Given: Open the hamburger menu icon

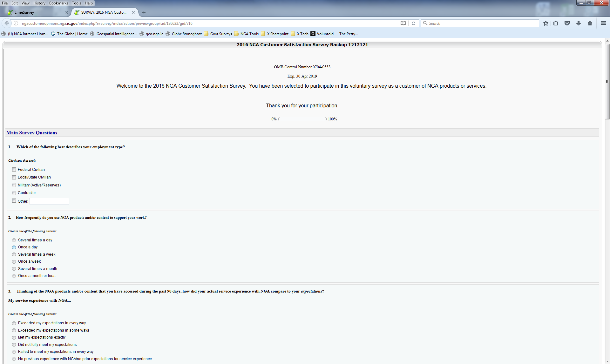Looking at the screenshot, I should 603,23.
